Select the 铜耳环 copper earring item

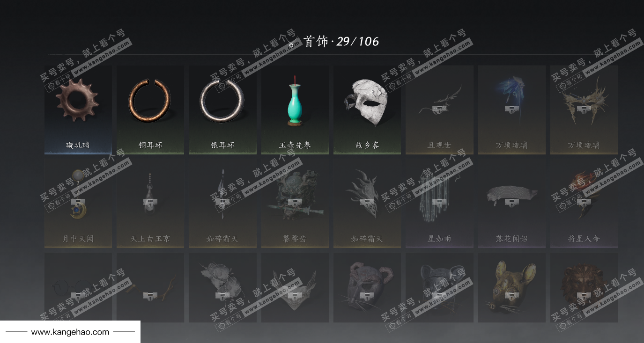click(150, 109)
